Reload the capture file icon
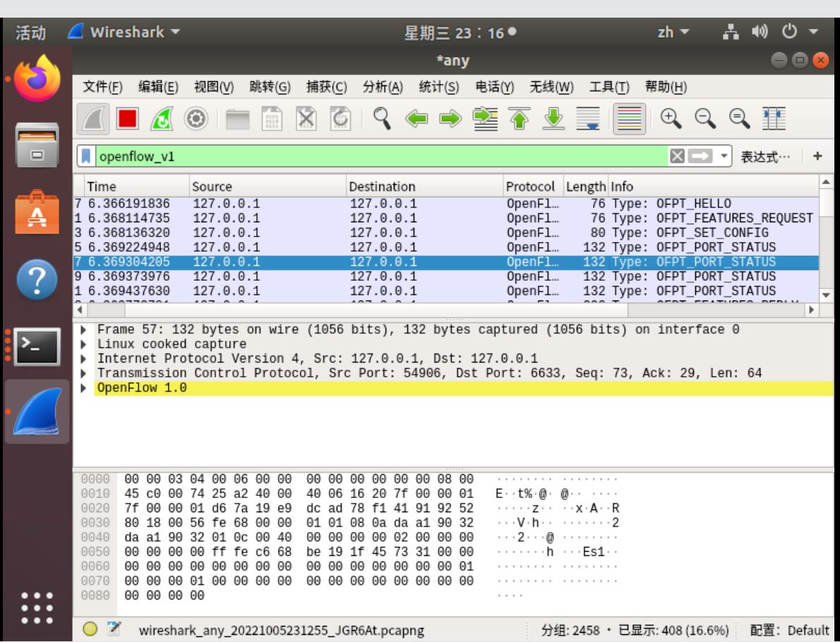Screen dimensions: 840x642 coord(340,119)
